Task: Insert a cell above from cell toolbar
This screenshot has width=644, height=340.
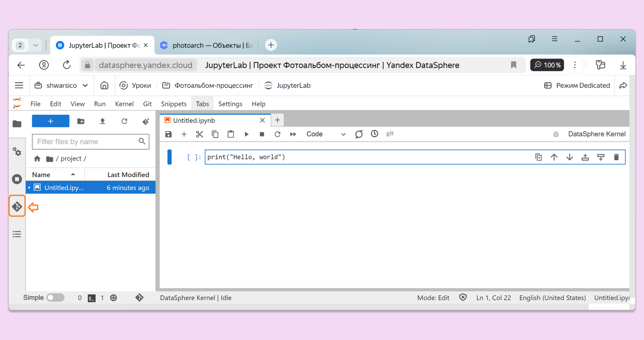Action: point(585,157)
